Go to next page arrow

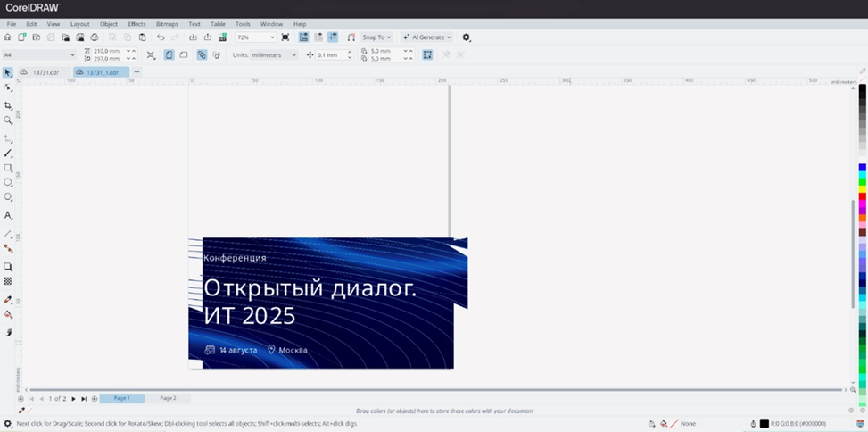(x=74, y=399)
